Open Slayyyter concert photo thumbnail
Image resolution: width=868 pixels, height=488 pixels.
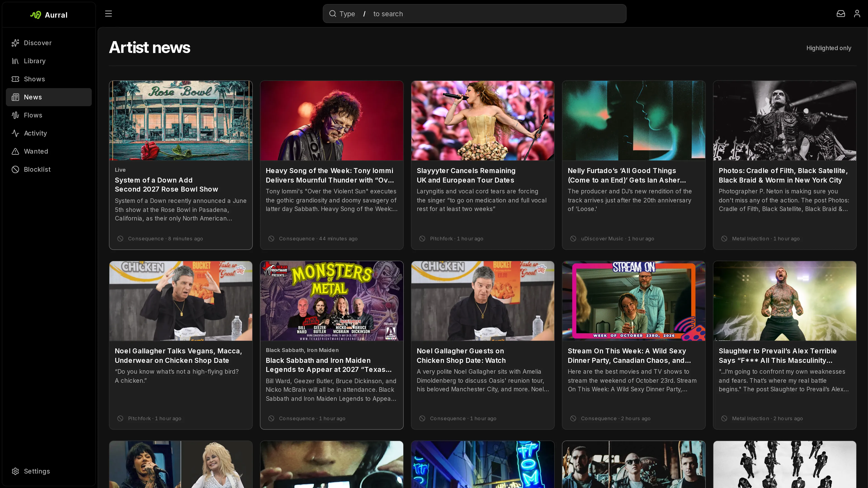pos(483,121)
